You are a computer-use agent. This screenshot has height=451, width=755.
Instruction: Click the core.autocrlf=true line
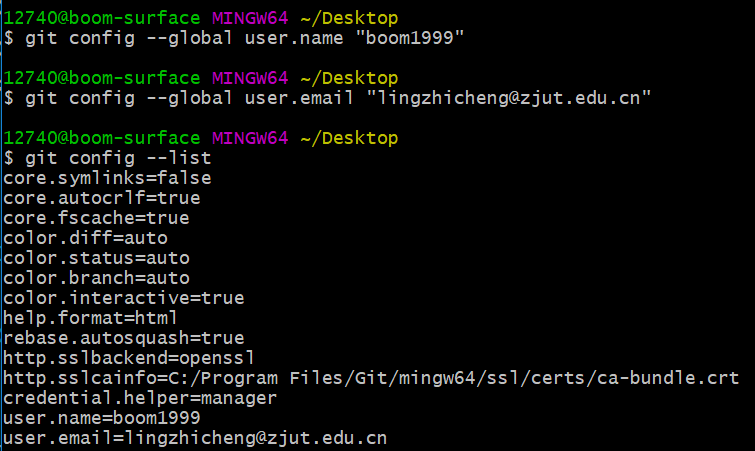coord(102,198)
